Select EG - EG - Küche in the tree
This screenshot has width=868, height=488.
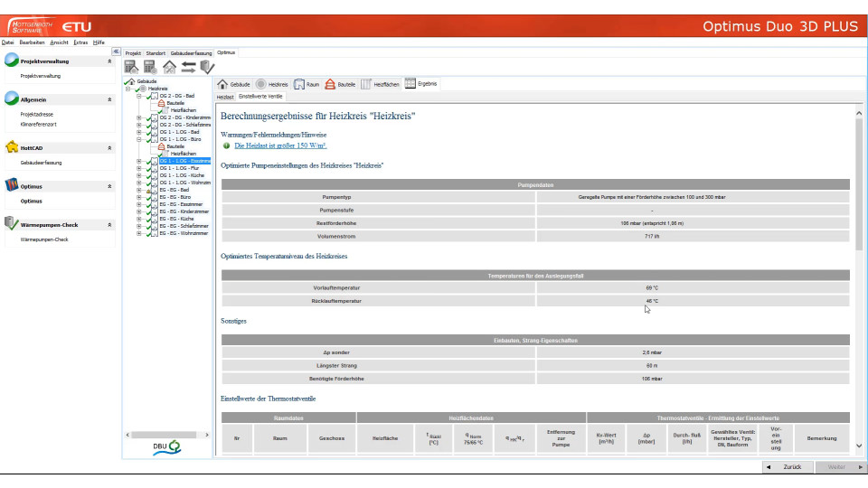coord(175,219)
